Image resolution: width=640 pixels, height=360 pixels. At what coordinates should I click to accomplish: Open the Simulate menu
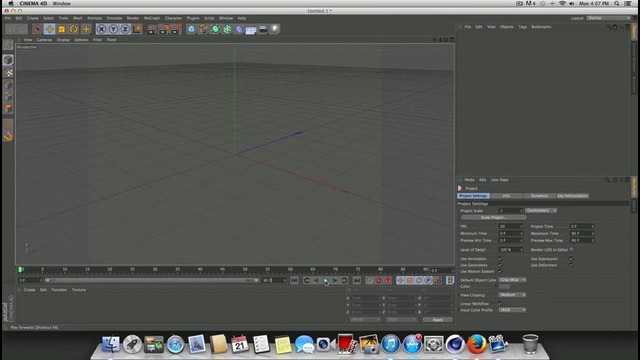[x=114, y=18]
